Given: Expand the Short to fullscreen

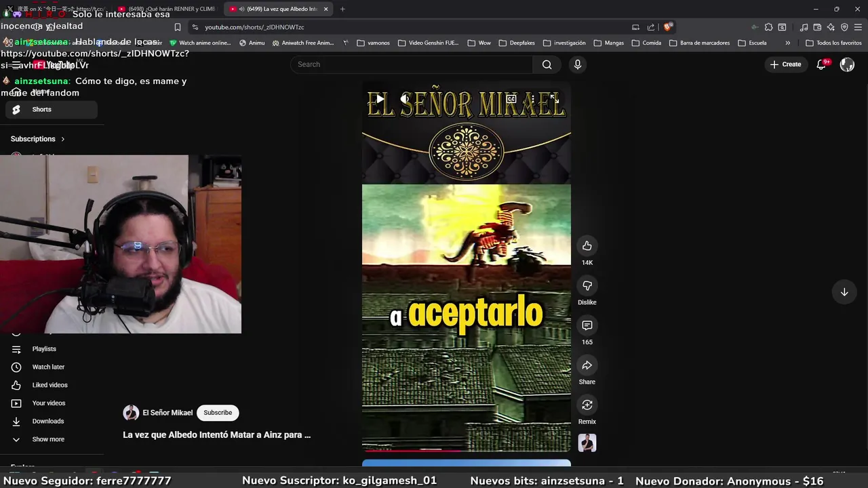Looking at the screenshot, I should (554, 99).
